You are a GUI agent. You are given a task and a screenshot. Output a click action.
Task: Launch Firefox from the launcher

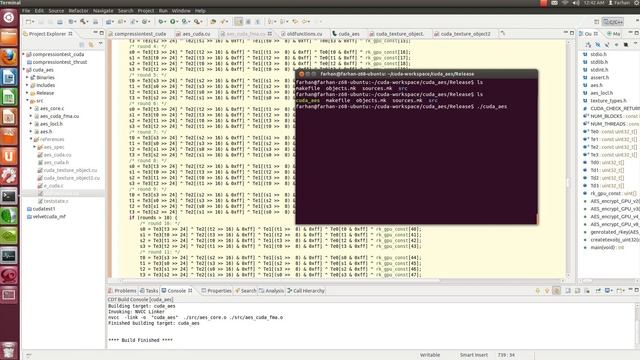pos(9,57)
